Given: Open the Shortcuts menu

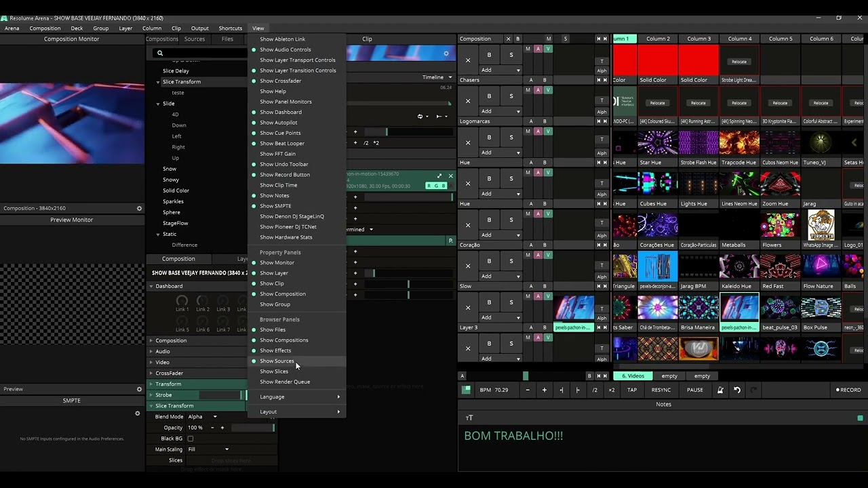Looking at the screenshot, I should [230, 28].
